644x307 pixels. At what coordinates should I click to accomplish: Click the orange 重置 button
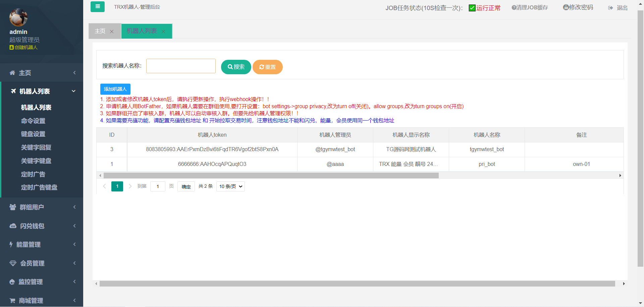pyautogui.click(x=267, y=67)
